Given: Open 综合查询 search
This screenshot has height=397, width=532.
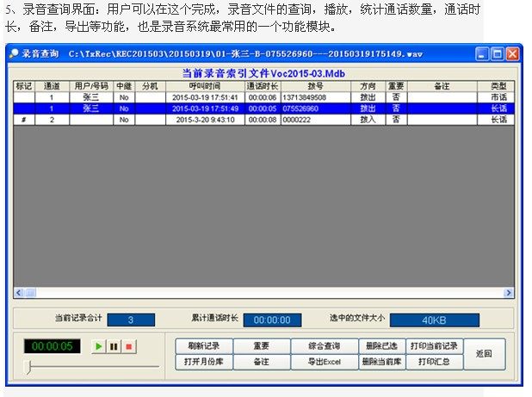Looking at the screenshot, I should pyautogui.click(x=325, y=346).
